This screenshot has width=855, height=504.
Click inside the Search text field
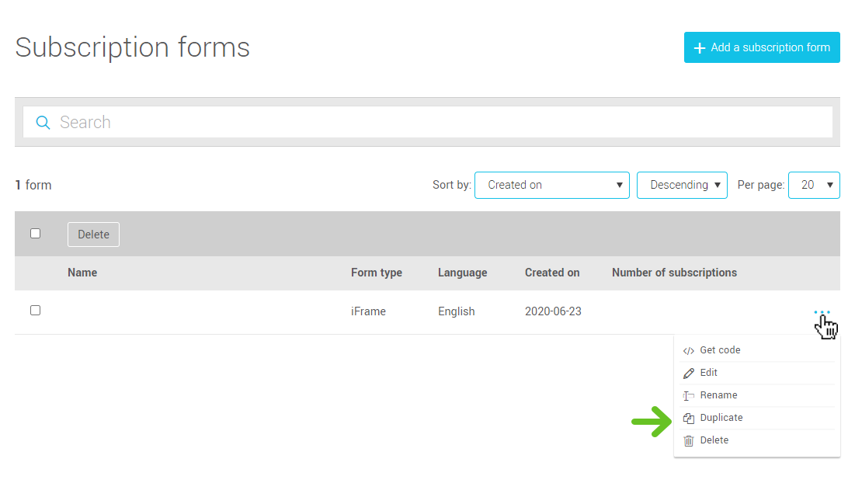(x=435, y=122)
